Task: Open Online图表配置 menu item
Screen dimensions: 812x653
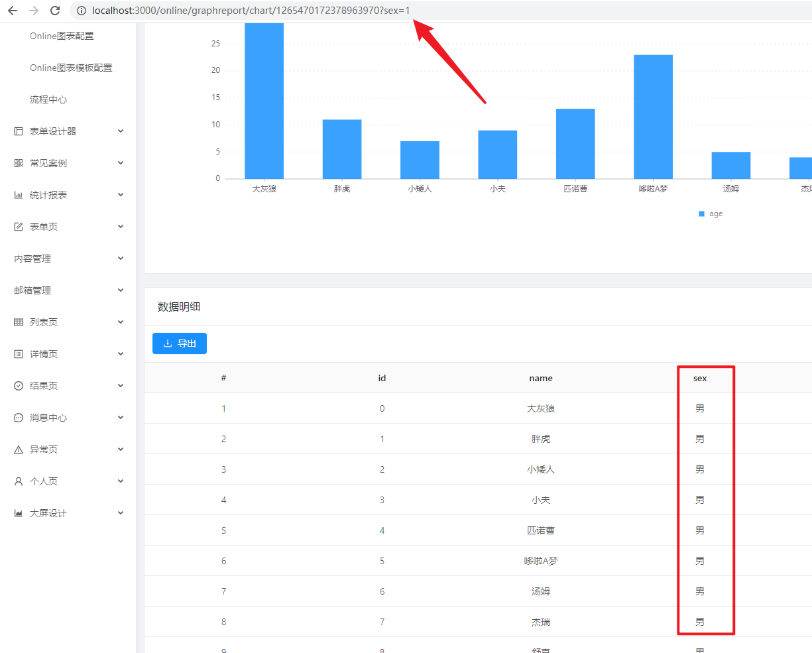Action: (62, 36)
